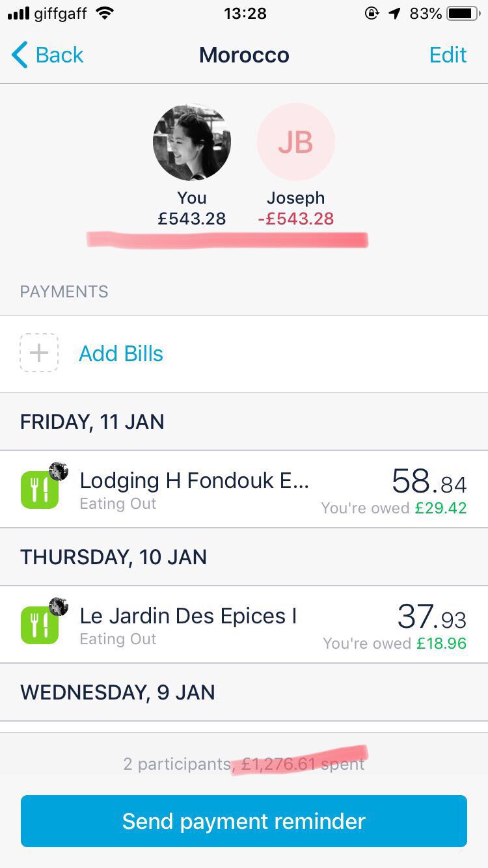Tap the Back chevron arrow
Image resolution: width=488 pixels, height=868 pixels.
pyautogui.click(x=20, y=55)
